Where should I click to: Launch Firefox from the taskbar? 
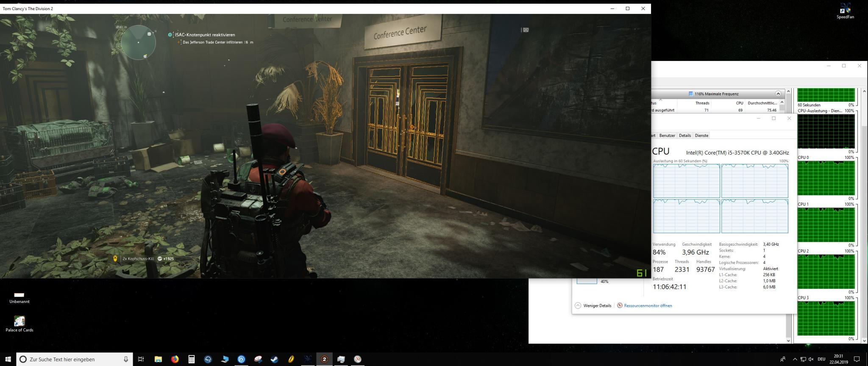click(x=175, y=359)
